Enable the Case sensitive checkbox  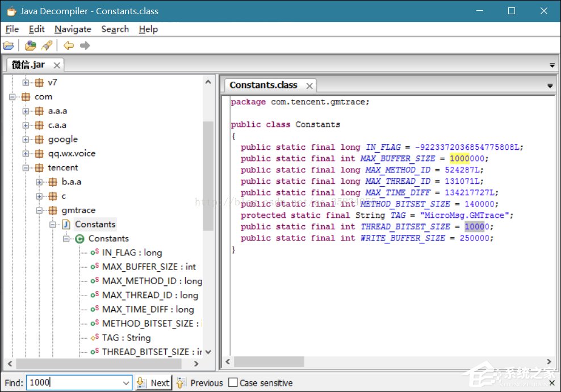pos(233,383)
